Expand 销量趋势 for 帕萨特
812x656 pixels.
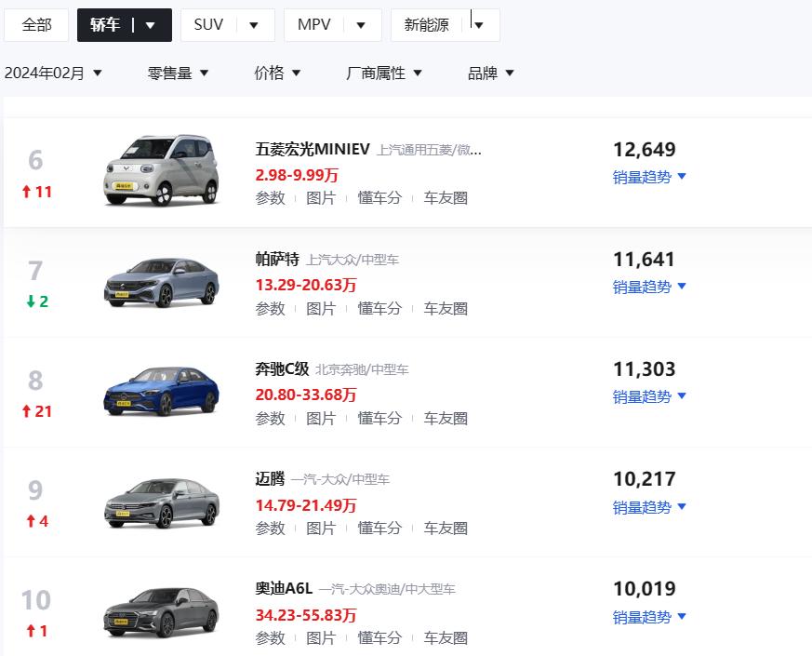649,287
